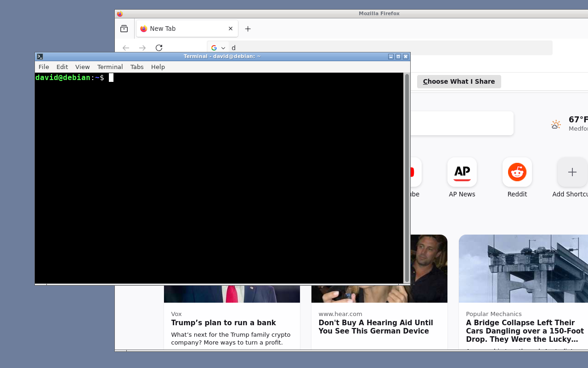Open Google search engine dropdown in address bar
588x368 pixels.
(218, 48)
